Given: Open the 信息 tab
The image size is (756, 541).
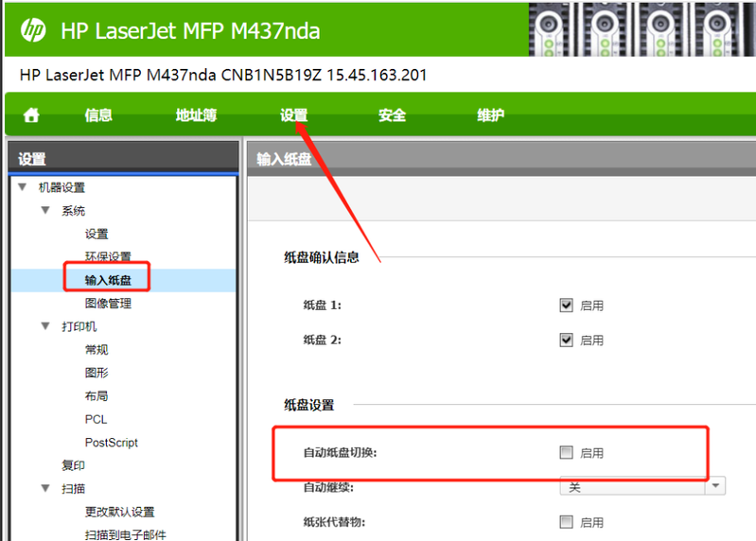Looking at the screenshot, I should 98,115.
